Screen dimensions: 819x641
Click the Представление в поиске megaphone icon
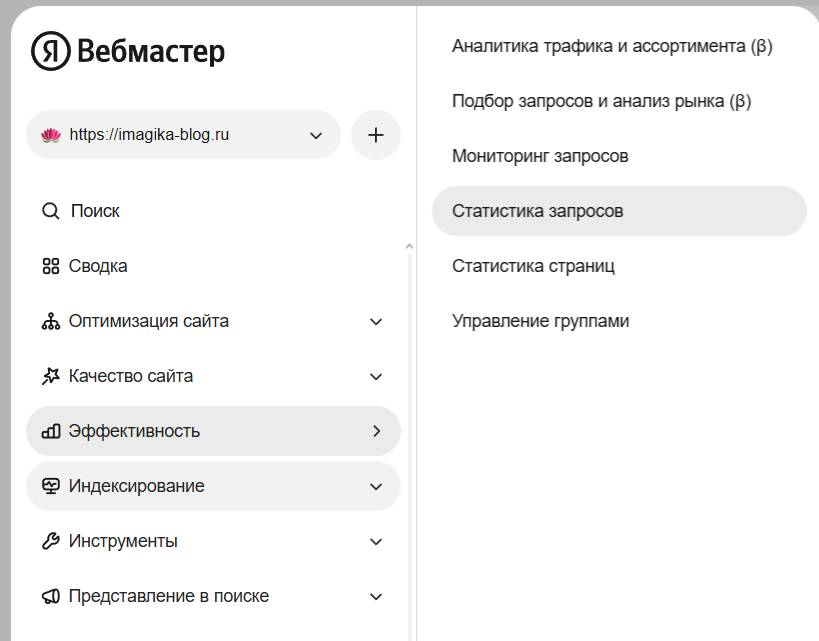pyautogui.click(x=50, y=596)
